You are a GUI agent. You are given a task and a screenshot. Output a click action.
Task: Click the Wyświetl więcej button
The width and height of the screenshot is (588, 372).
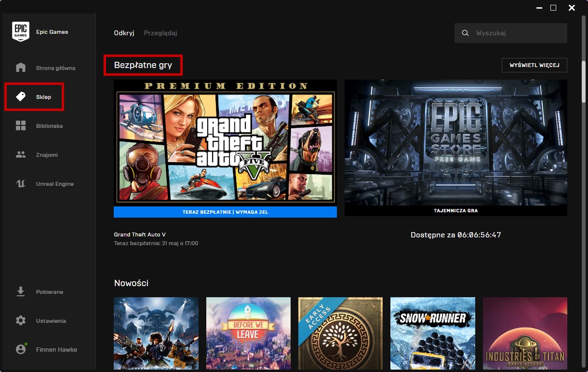pyautogui.click(x=535, y=65)
